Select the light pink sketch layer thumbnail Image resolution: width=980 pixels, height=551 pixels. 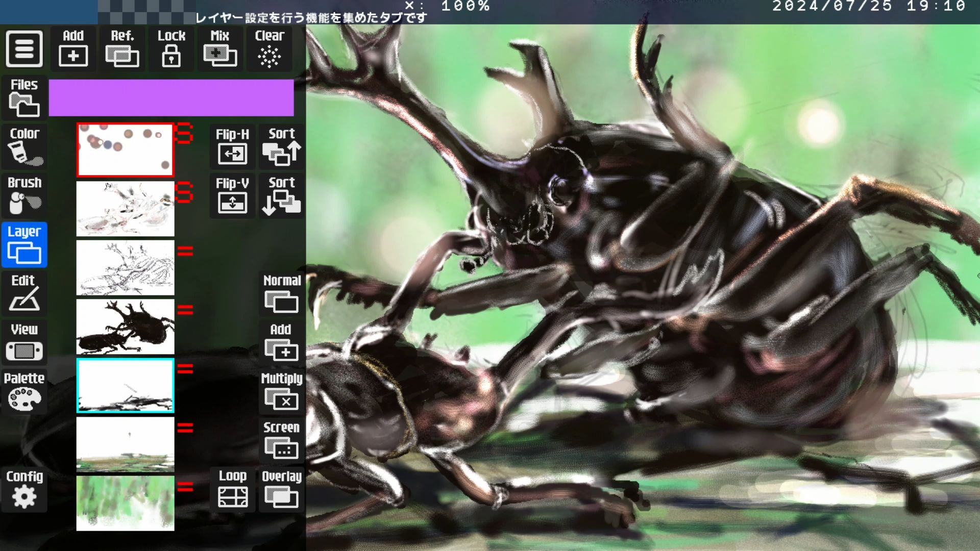coord(125,209)
